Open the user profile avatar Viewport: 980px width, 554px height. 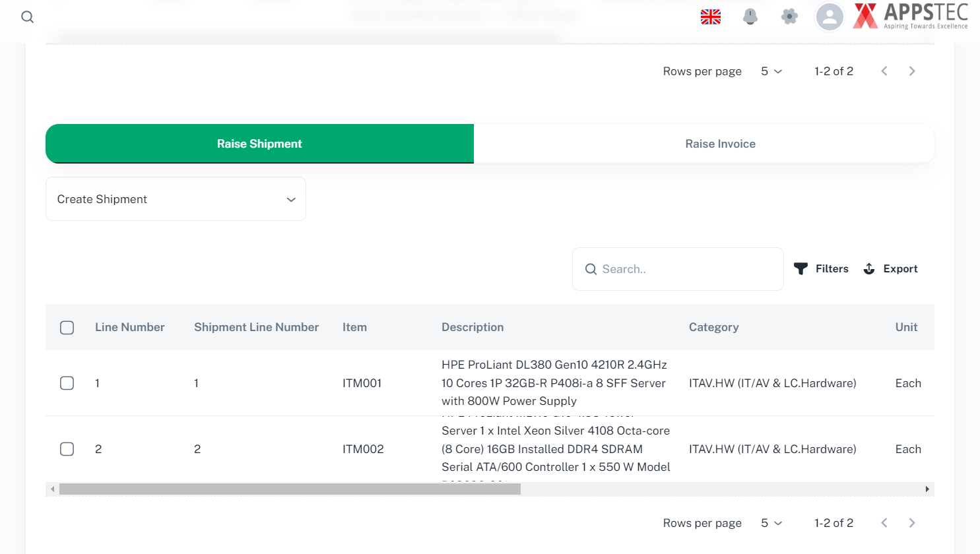(830, 17)
